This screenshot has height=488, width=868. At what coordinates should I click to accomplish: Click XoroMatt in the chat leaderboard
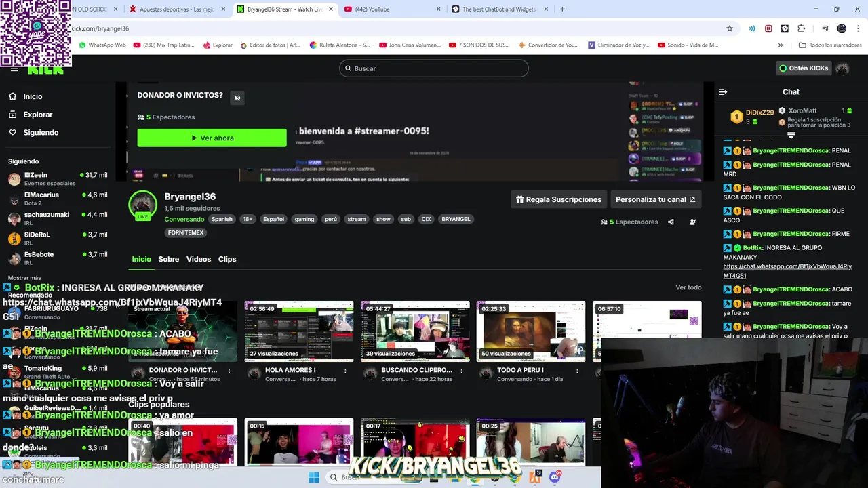[x=802, y=110]
